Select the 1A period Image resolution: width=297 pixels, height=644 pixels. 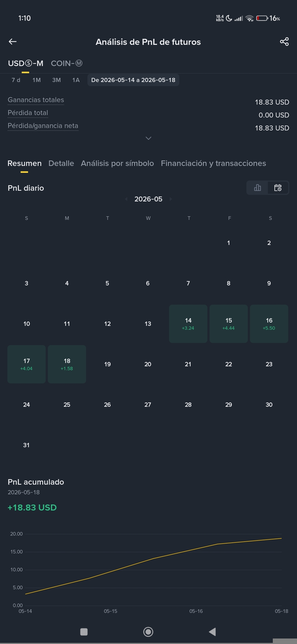(76, 80)
